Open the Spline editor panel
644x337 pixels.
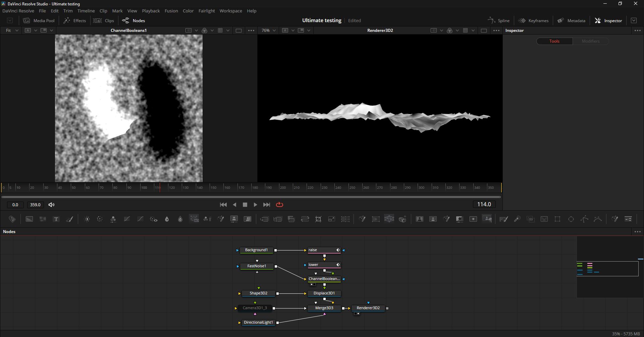[498, 20]
